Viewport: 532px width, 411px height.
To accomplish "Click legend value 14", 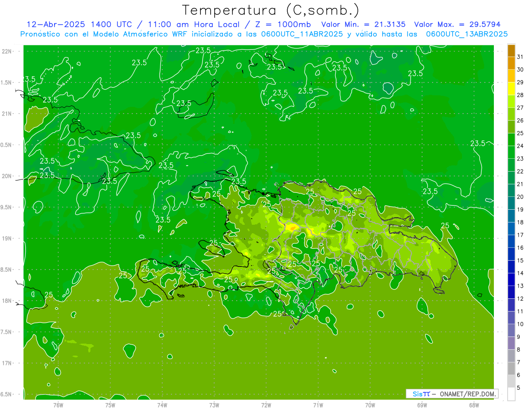I will 520,273.
